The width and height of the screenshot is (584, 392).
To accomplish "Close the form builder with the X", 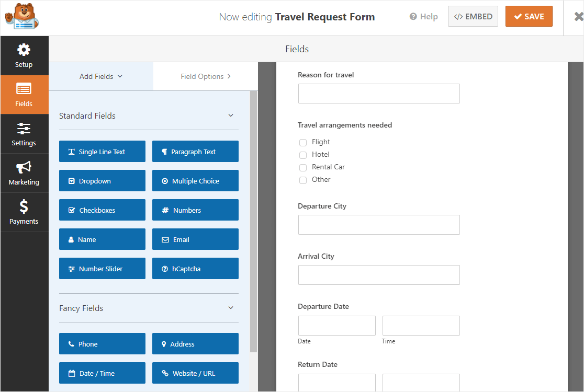I will click(578, 17).
